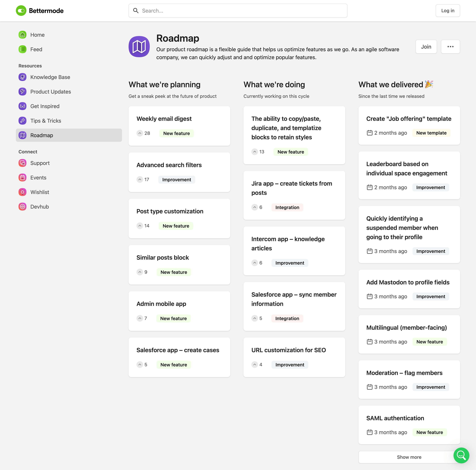Upvote the Weekly email digest card
This screenshot has height=470, width=476.
click(x=140, y=133)
